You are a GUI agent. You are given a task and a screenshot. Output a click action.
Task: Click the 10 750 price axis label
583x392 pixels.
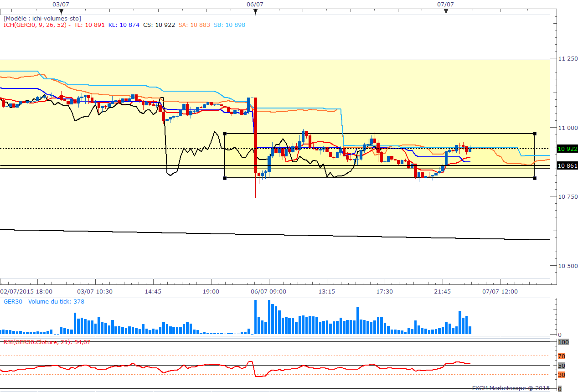pos(568,196)
